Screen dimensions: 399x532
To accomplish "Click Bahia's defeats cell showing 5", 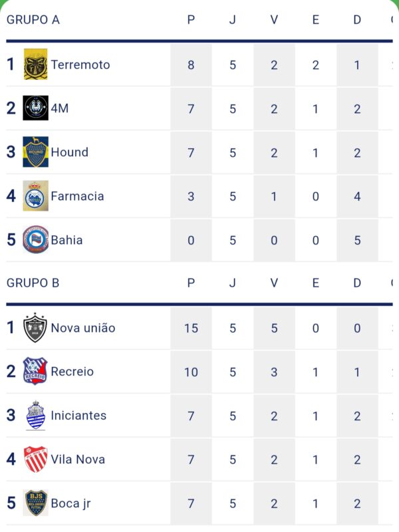I will [357, 240].
